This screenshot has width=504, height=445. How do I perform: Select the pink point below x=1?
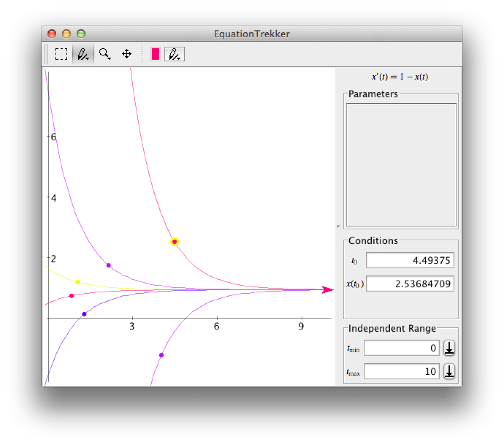[x=71, y=296]
